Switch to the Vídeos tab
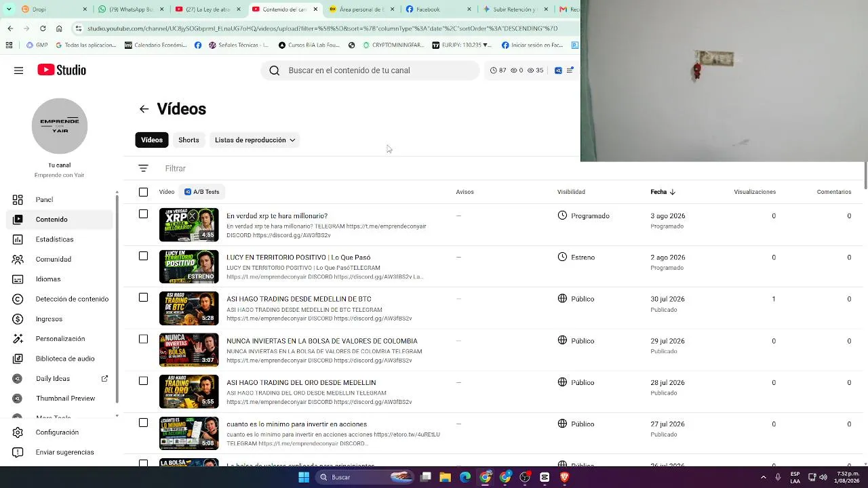The image size is (868, 488). point(152,140)
